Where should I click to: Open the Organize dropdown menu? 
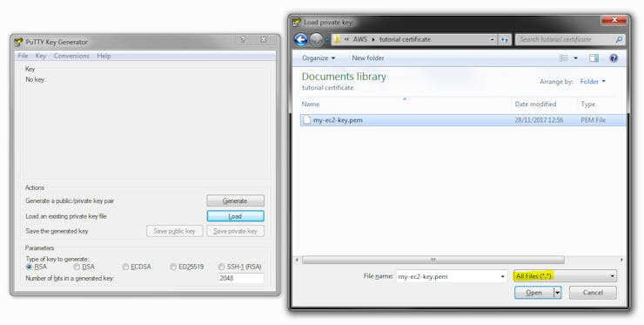point(319,58)
